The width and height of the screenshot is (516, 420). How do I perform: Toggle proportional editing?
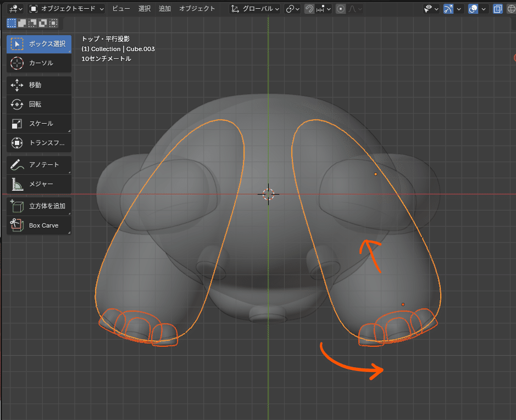pyautogui.click(x=341, y=9)
